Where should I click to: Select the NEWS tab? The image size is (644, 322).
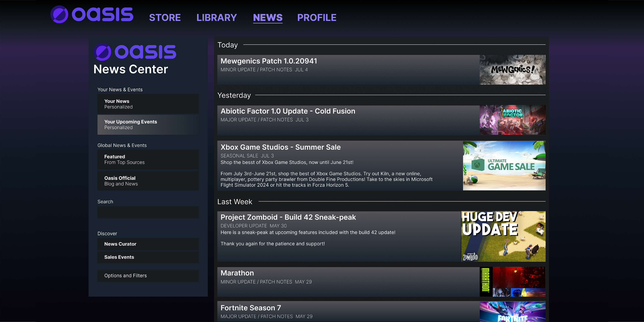click(268, 17)
